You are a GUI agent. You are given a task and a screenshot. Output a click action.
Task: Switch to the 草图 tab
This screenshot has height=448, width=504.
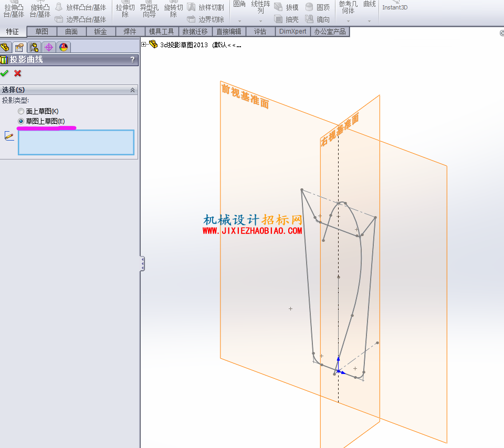click(x=42, y=32)
